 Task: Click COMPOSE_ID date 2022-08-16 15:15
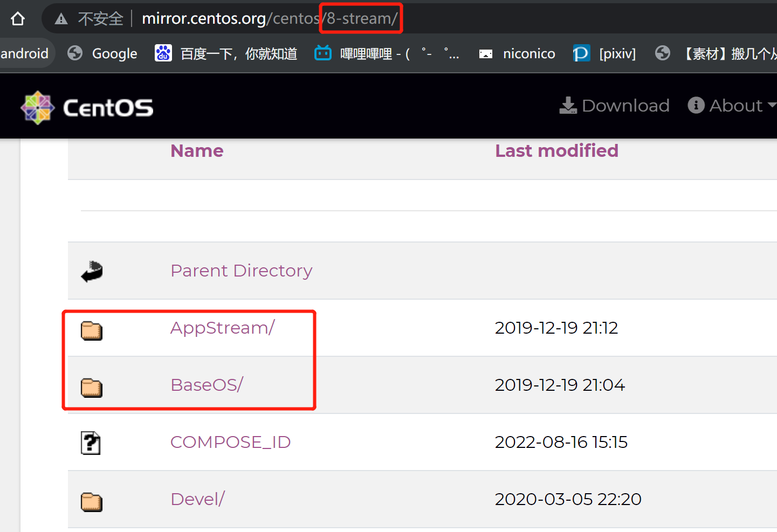click(561, 442)
